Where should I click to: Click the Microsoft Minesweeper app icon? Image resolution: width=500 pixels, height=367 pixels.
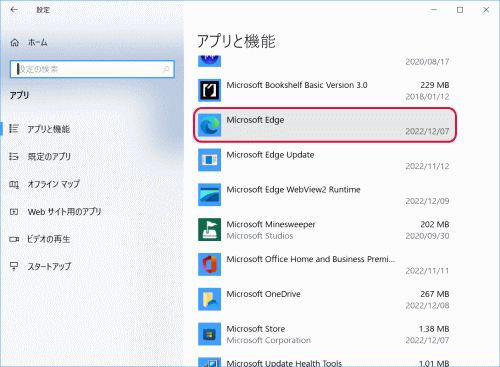209,230
